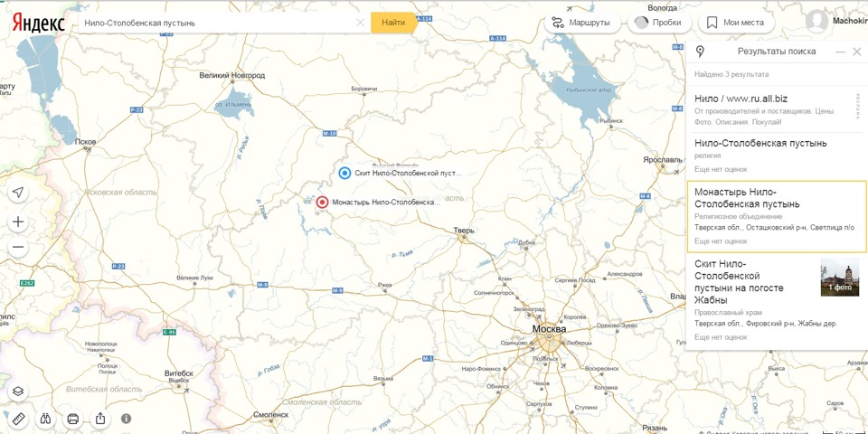Show map info icon
Image resolution: width=868 pixels, height=434 pixels.
[x=127, y=419]
